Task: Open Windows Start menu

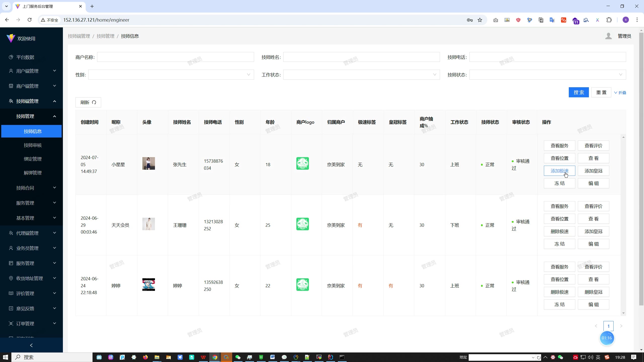Action: click(6, 357)
